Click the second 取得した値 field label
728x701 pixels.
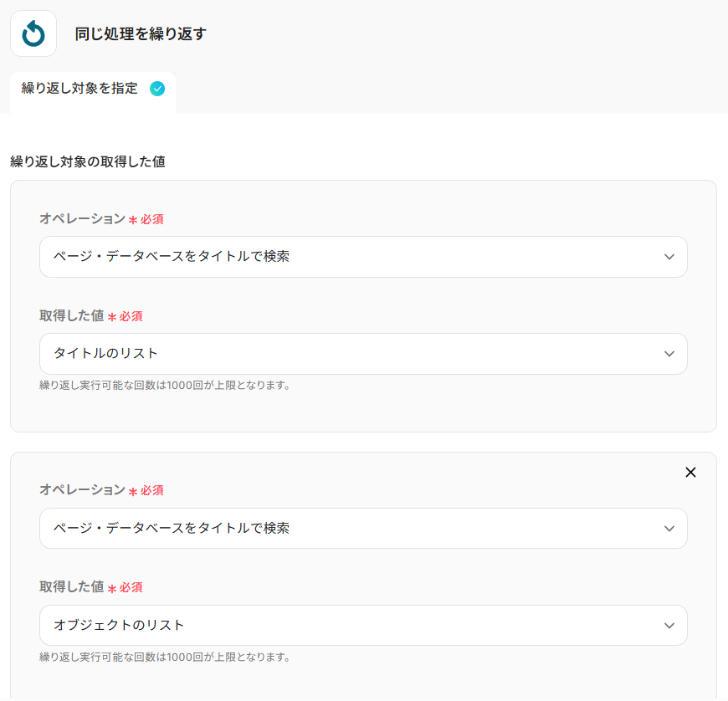(72, 587)
